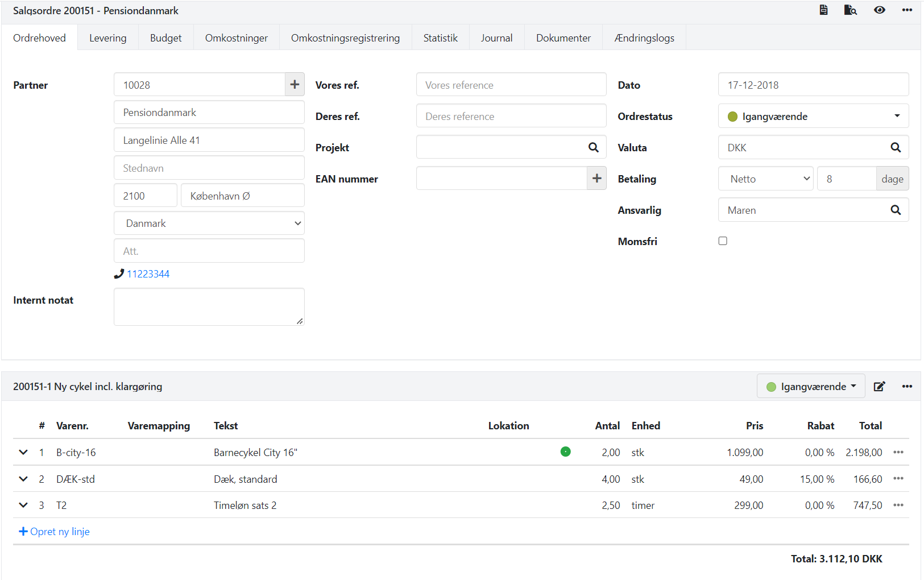Call phone number 11223344 link
Image resolution: width=924 pixels, height=580 pixels.
(x=148, y=274)
